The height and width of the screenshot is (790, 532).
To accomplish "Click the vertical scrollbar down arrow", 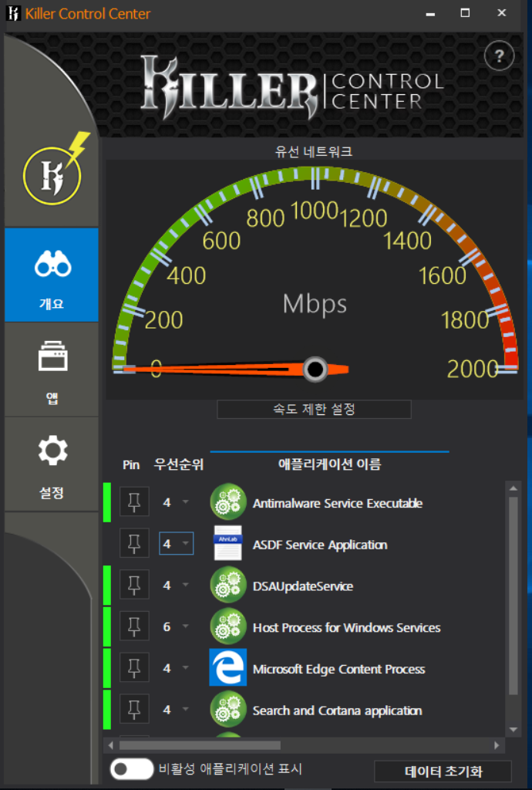I will click(513, 730).
